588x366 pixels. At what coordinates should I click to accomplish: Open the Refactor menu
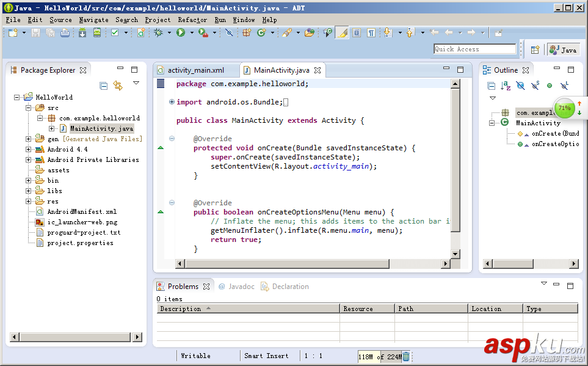[192, 20]
